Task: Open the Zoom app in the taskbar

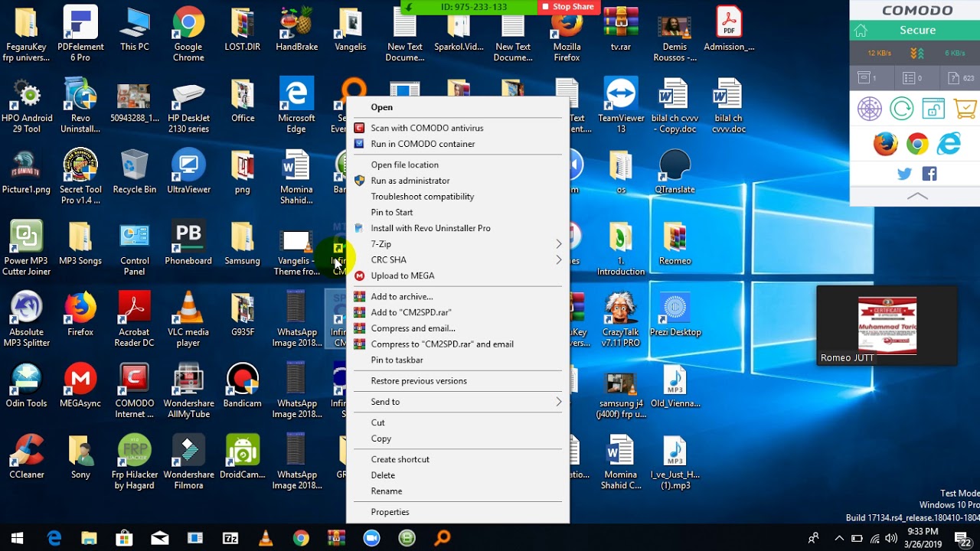Action: tap(372, 538)
